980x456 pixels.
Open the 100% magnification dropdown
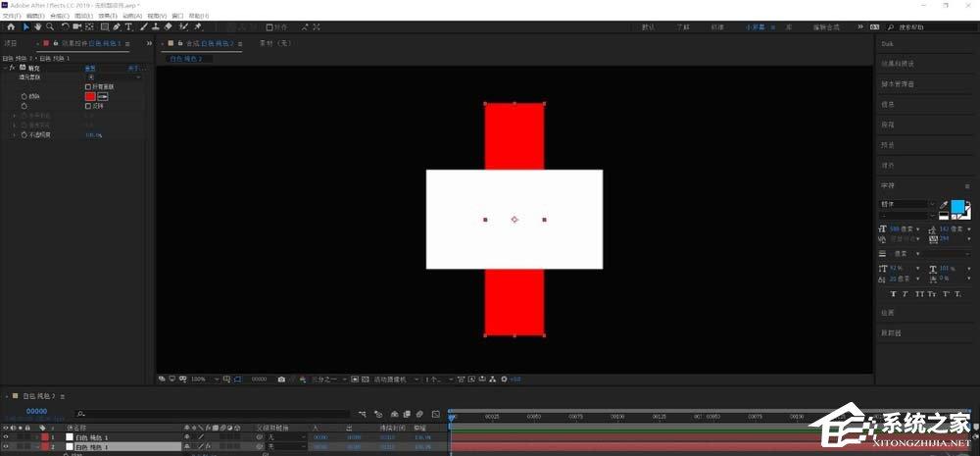pyautogui.click(x=205, y=380)
